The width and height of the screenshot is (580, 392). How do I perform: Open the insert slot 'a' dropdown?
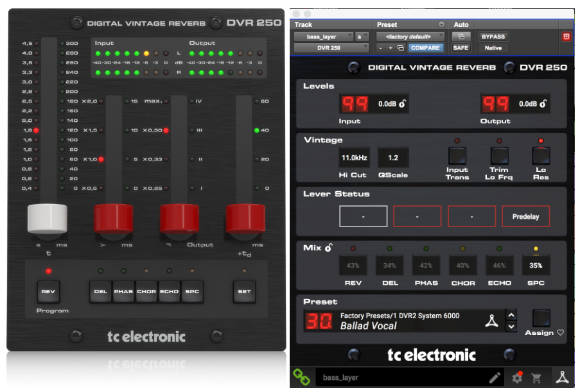pyautogui.click(x=362, y=37)
